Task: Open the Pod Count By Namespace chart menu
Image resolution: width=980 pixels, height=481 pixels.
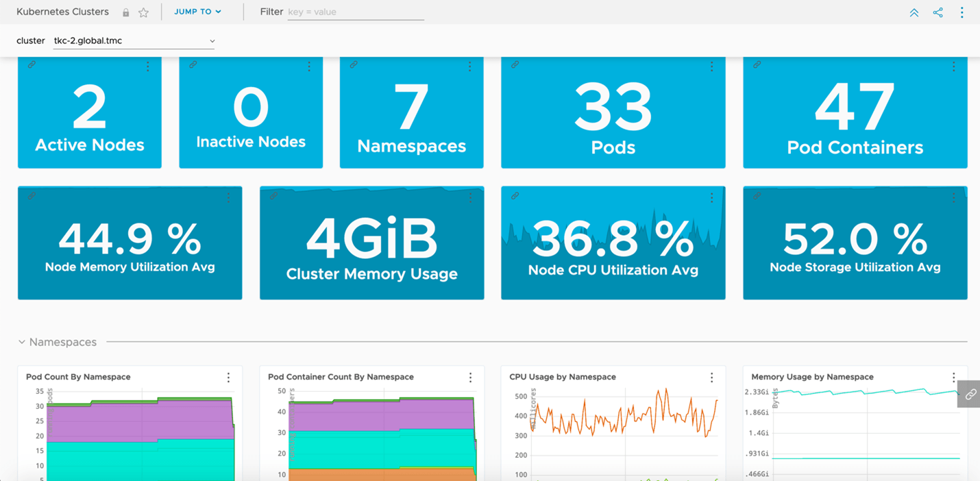Action: tap(228, 378)
